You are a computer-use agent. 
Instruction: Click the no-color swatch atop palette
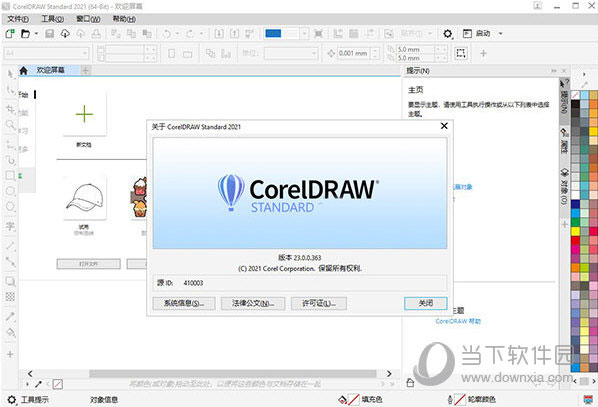point(575,95)
